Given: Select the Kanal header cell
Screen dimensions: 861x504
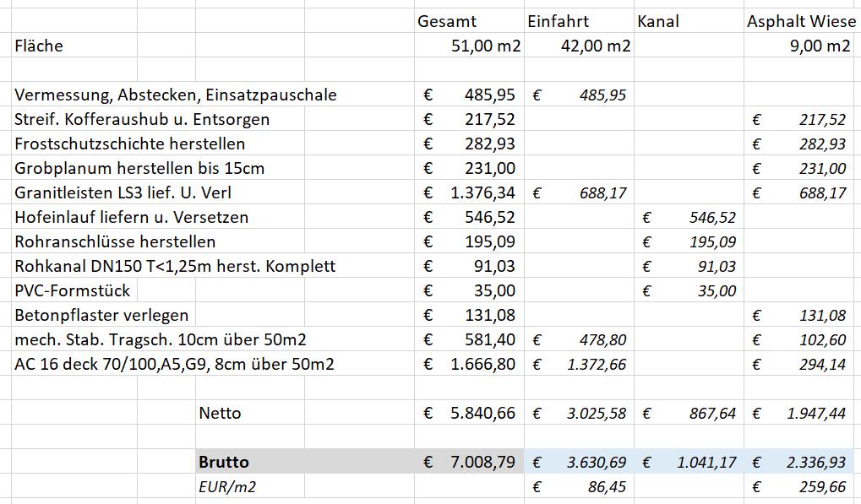Looking at the screenshot, I should point(689,21).
